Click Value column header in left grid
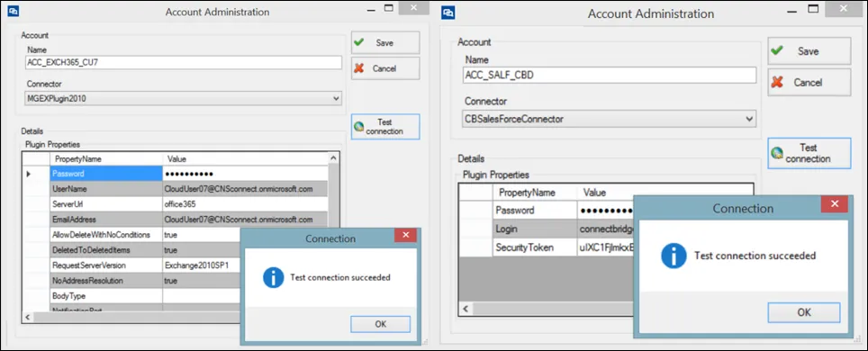The width and height of the screenshot is (868, 351). coord(245,159)
